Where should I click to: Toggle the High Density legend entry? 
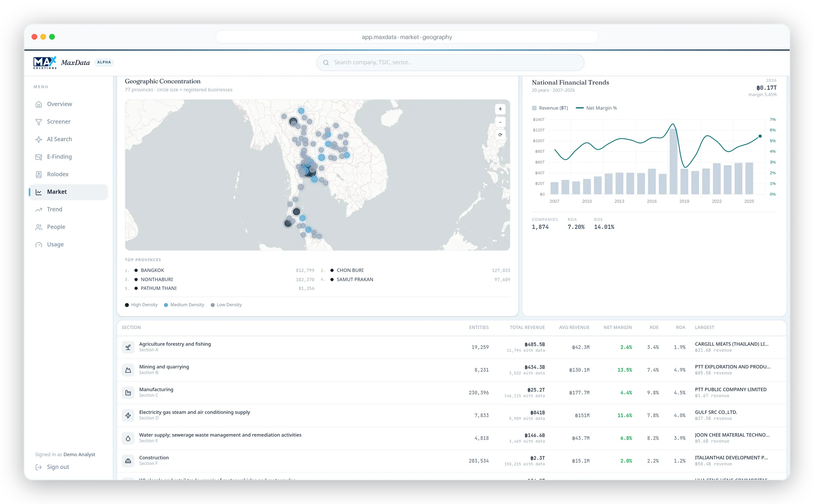click(x=141, y=305)
